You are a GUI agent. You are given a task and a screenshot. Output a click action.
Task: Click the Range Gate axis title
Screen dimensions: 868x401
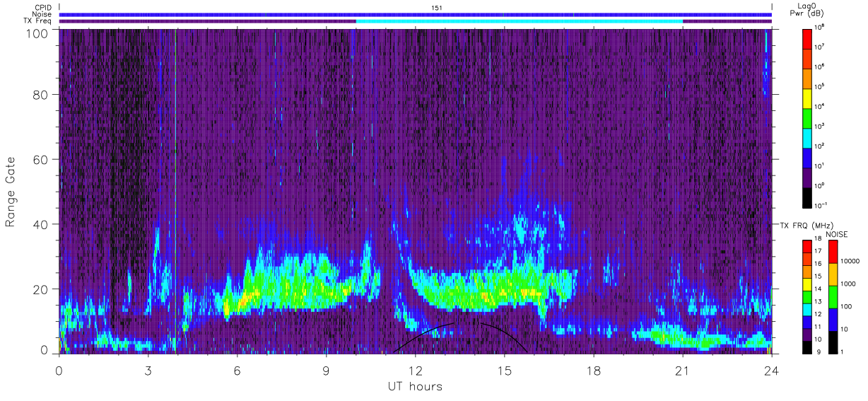(x=11, y=192)
